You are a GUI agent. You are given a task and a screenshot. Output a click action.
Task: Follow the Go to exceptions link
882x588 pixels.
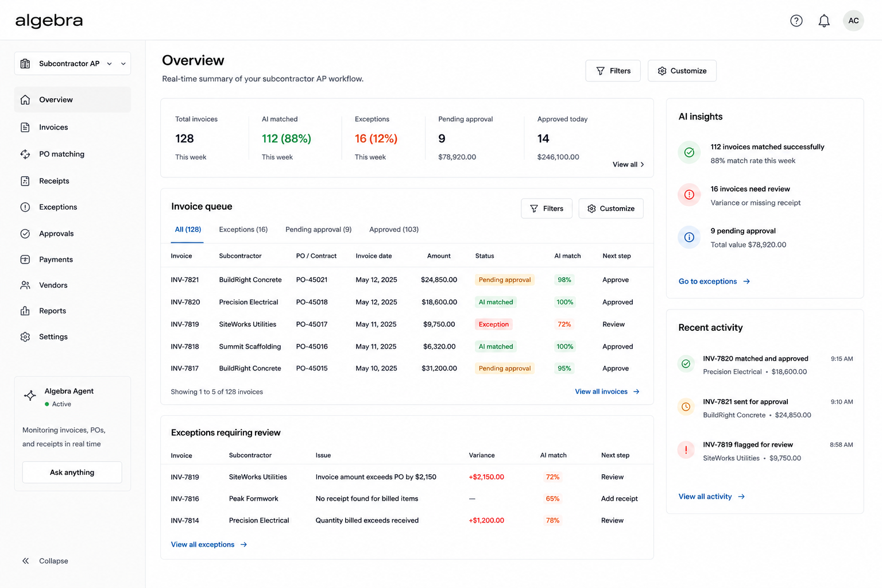click(x=714, y=281)
